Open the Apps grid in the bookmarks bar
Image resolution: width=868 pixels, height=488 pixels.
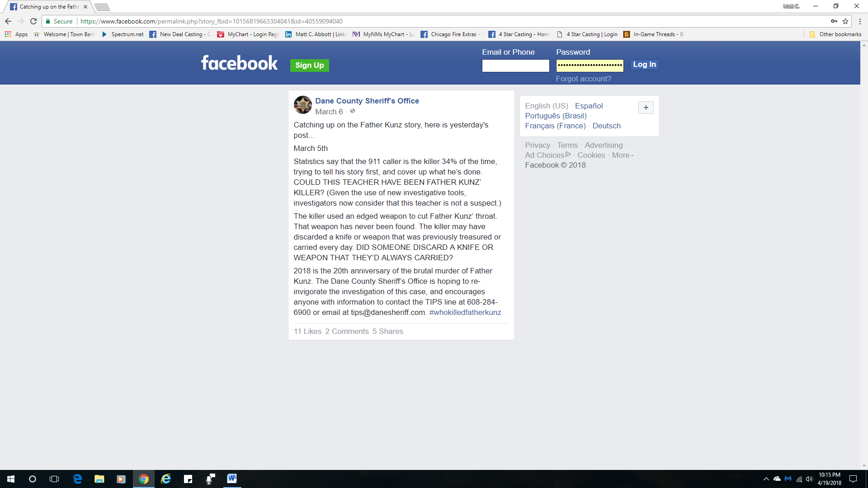[16, 34]
